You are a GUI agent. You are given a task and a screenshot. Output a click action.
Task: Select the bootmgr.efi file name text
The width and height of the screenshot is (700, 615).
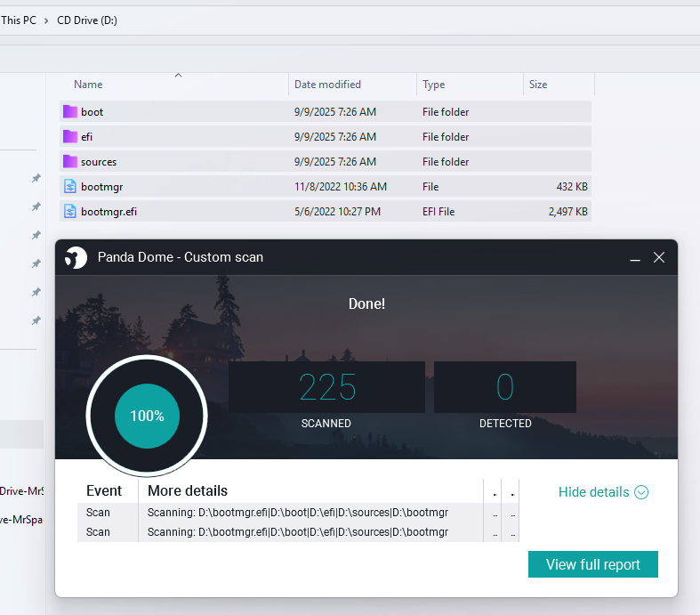click(109, 212)
